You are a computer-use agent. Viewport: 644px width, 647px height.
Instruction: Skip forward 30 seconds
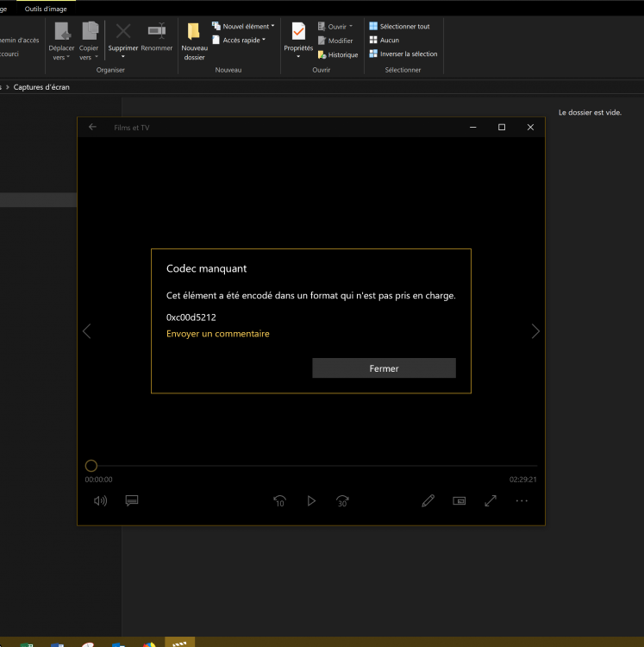click(342, 500)
